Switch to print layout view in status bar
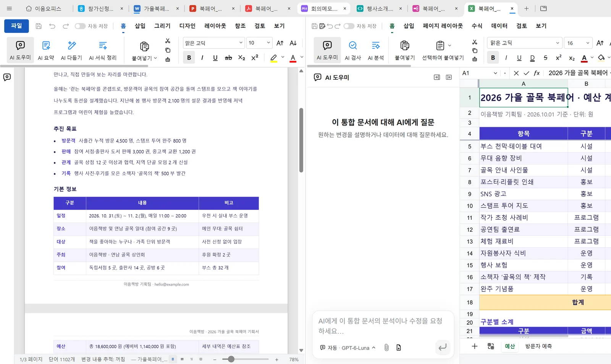Image resolution: width=611 pixels, height=364 pixels. (x=173, y=359)
